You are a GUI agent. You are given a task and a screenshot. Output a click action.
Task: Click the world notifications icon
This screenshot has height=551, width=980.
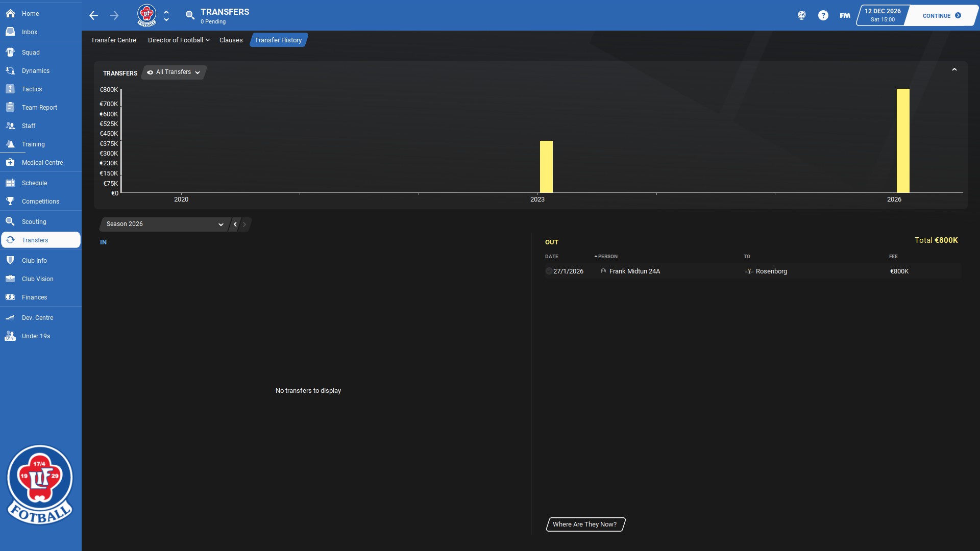pyautogui.click(x=801, y=15)
